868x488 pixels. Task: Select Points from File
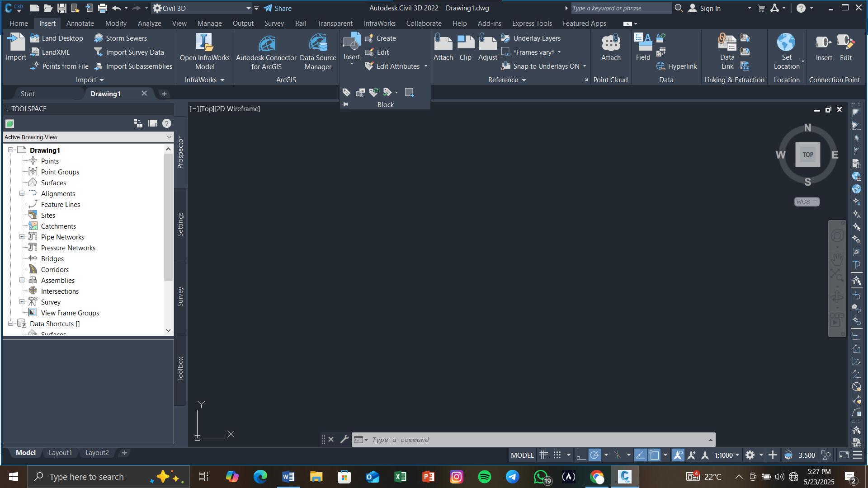(x=59, y=66)
